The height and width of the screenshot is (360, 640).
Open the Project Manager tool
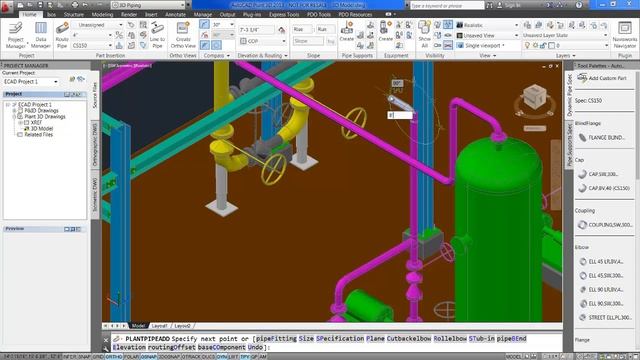16,35
